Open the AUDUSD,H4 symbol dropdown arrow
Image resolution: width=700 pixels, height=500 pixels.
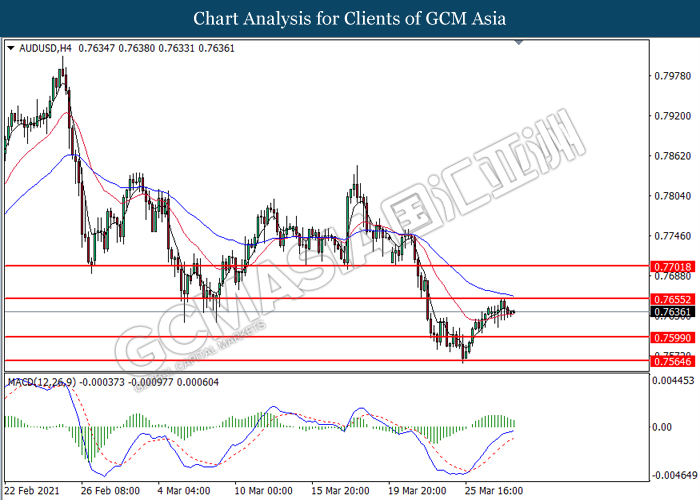(x=11, y=48)
